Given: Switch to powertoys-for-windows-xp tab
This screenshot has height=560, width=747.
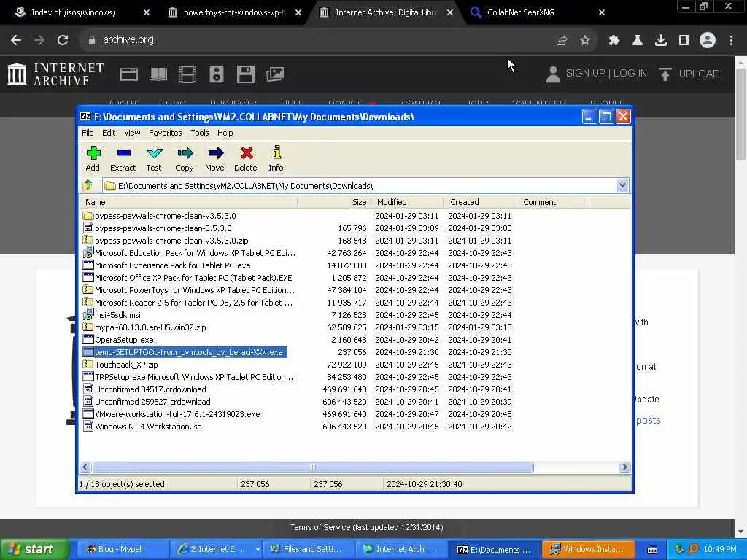Looking at the screenshot, I should point(233,12).
